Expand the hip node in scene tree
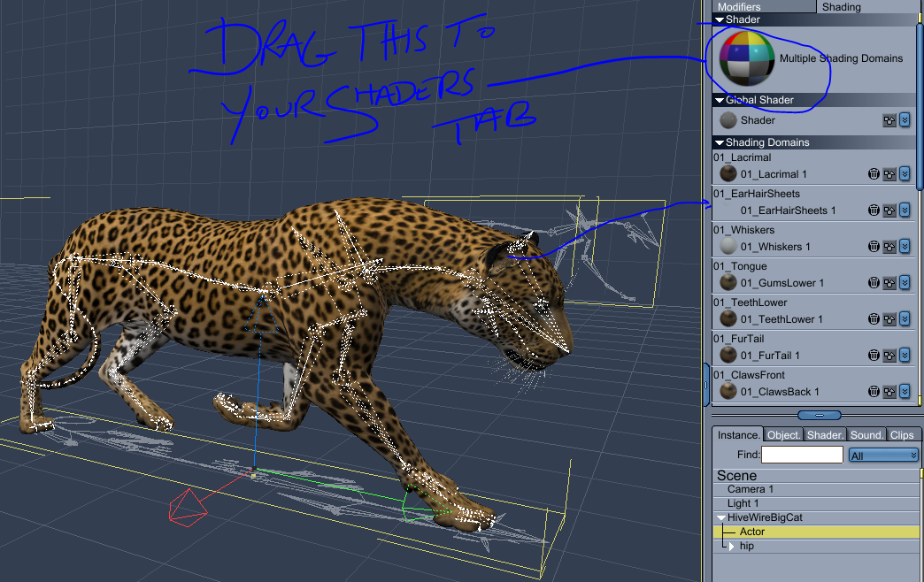The image size is (924, 582). click(x=731, y=547)
